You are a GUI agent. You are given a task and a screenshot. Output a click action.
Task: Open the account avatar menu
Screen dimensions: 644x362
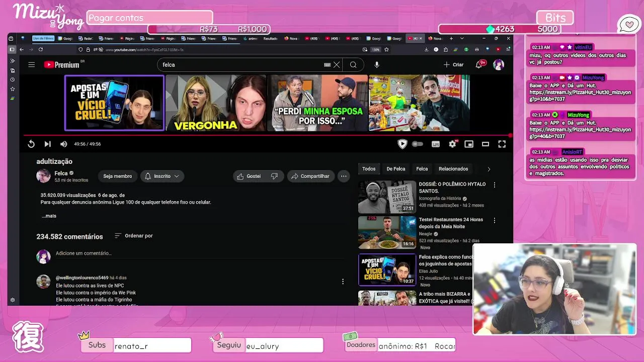[499, 64]
